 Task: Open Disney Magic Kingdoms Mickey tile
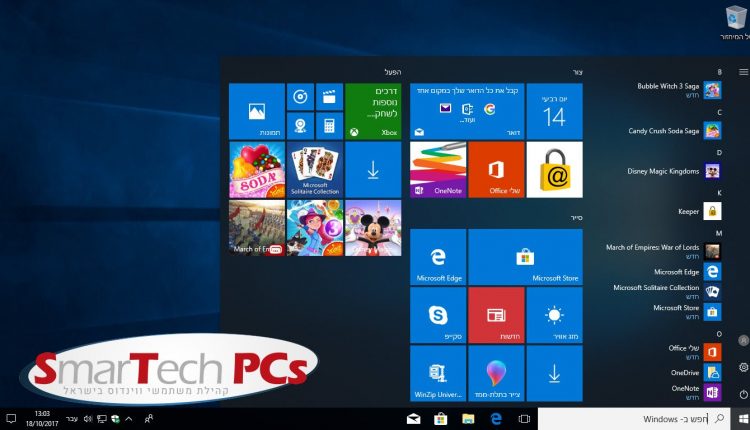(373, 228)
